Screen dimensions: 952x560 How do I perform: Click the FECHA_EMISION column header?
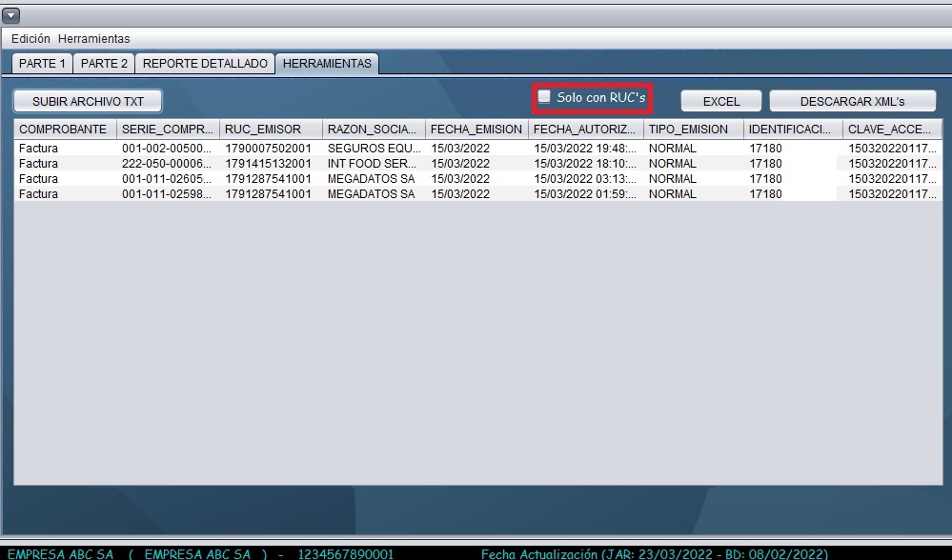click(x=476, y=130)
